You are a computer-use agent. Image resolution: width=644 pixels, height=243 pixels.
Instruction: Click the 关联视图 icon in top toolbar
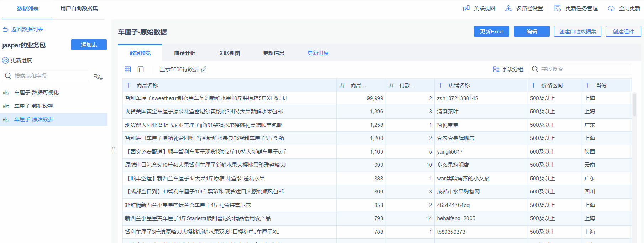(466, 9)
